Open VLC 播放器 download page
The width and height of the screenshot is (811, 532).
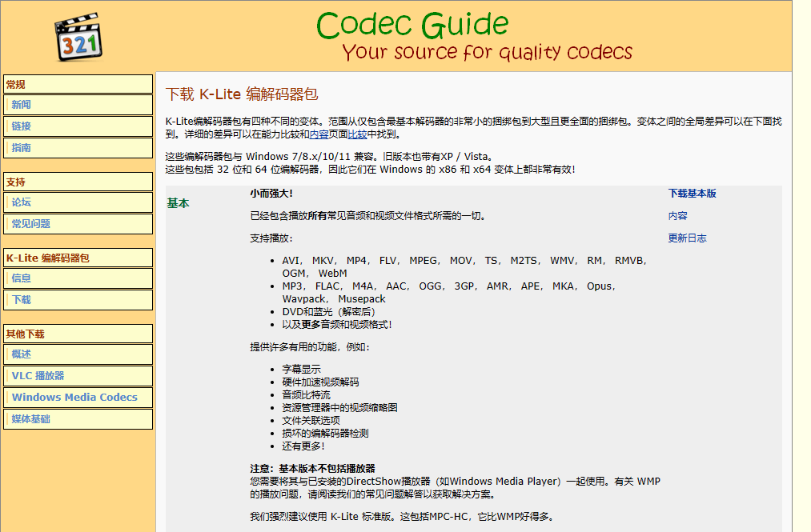tap(38, 376)
